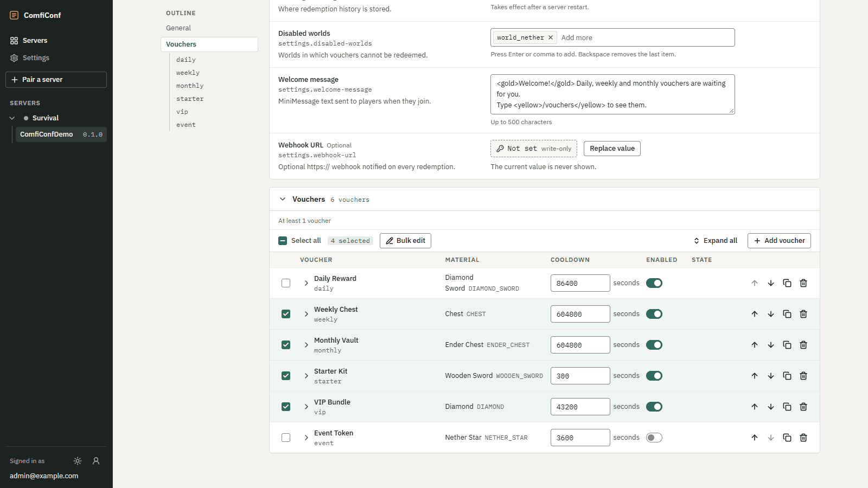This screenshot has width=868, height=488.
Task: Open Settings in the sidebar
Action: coord(56,58)
